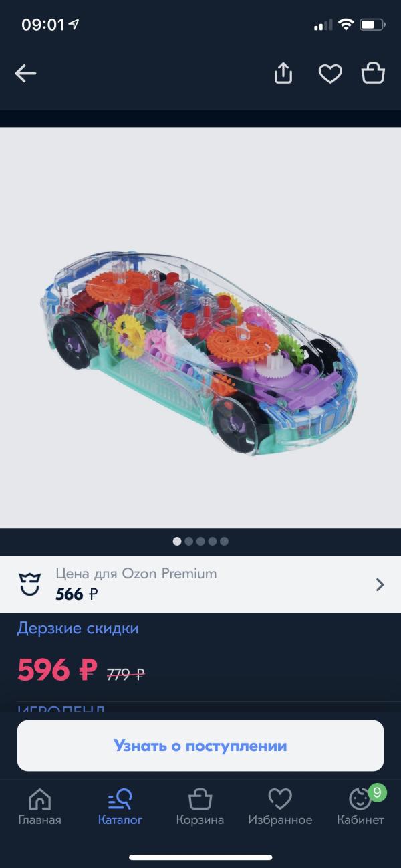The width and height of the screenshot is (401, 868).
Task: Open the Корзина tab
Action: 200,806
